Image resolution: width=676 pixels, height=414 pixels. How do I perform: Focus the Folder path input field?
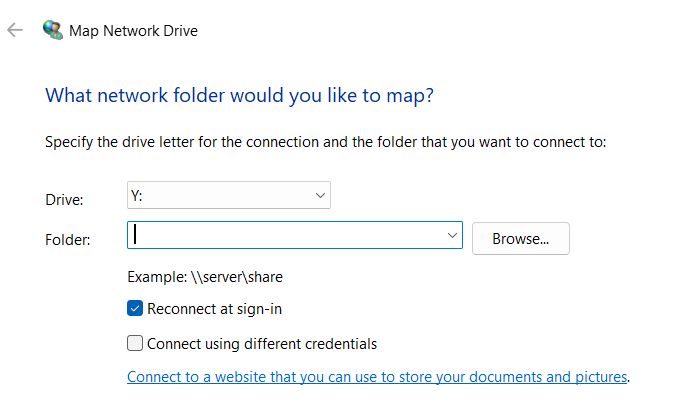[285, 235]
